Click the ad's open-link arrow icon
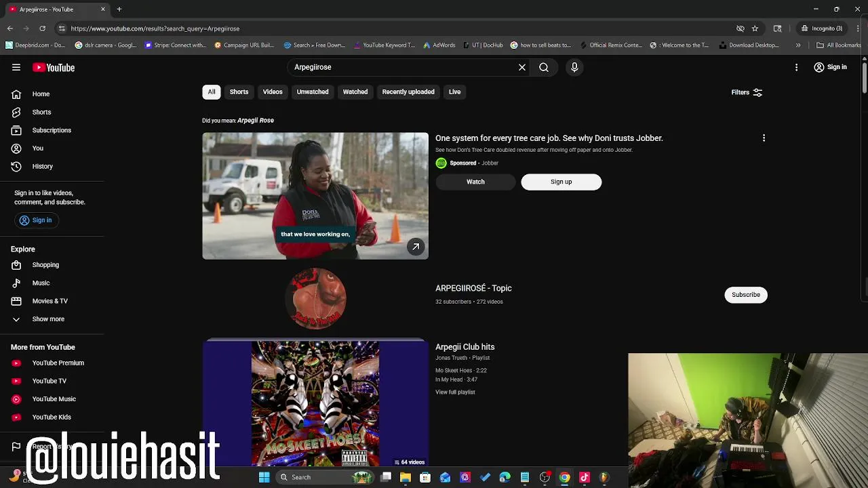Image resolution: width=868 pixels, height=488 pixels. click(416, 247)
